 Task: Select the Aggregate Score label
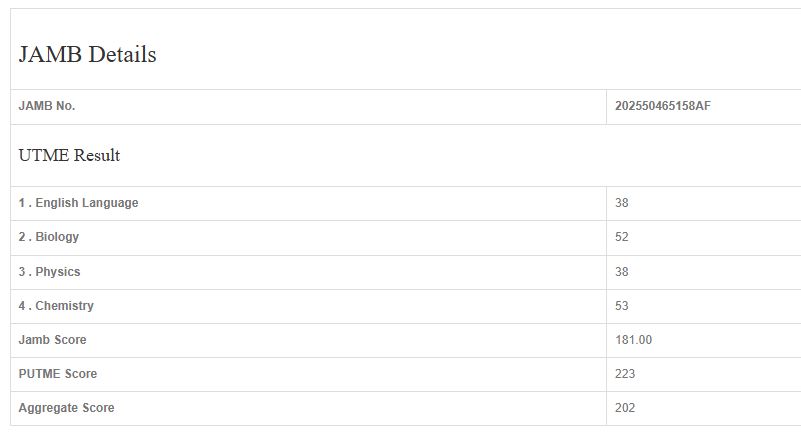(66, 408)
